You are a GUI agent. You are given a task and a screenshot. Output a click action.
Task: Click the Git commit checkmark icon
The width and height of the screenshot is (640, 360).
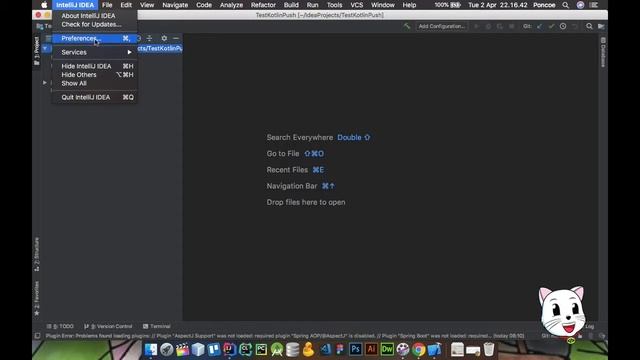(x=551, y=26)
